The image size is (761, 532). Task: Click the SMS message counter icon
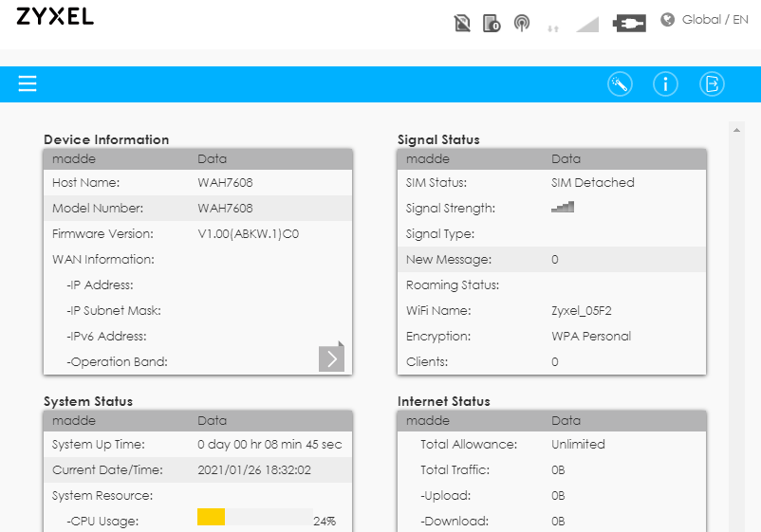tap(492, 23)
